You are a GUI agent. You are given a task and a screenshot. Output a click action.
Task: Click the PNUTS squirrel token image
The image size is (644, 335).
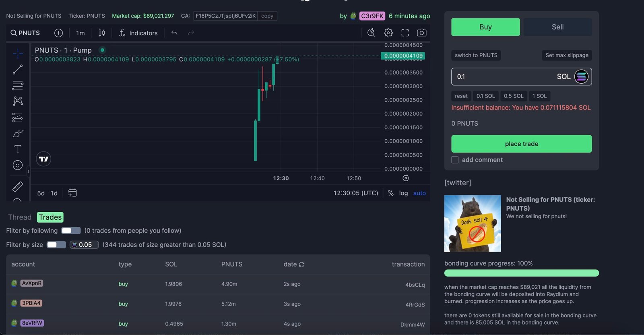pyautogui.click(x=473, y=223)
